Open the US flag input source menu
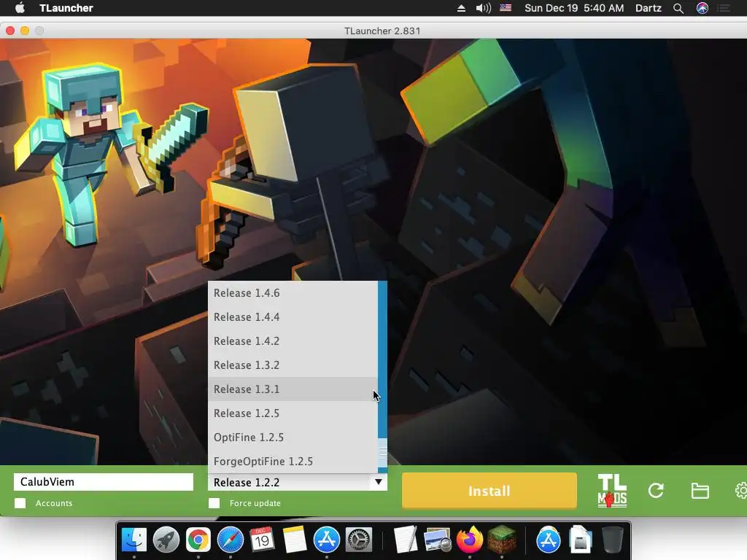 pos(506,8)
